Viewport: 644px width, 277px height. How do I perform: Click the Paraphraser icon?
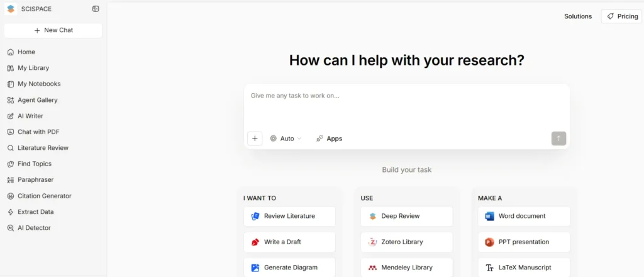(11, 180)
